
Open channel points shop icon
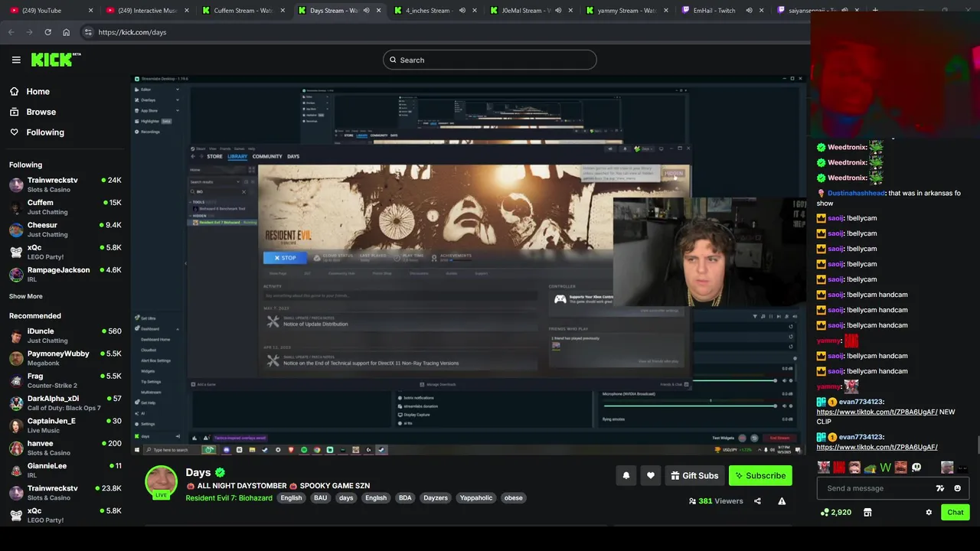[867, 512]
